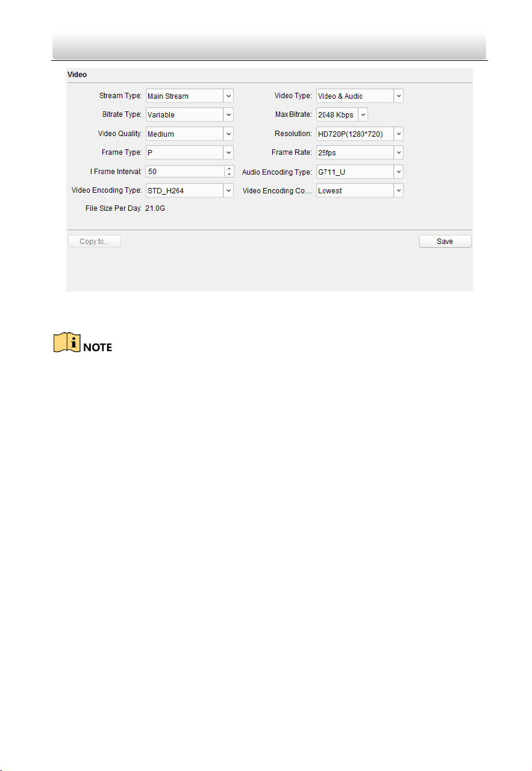Click the Save button
The image size is (532, 771).
point(445,242)
